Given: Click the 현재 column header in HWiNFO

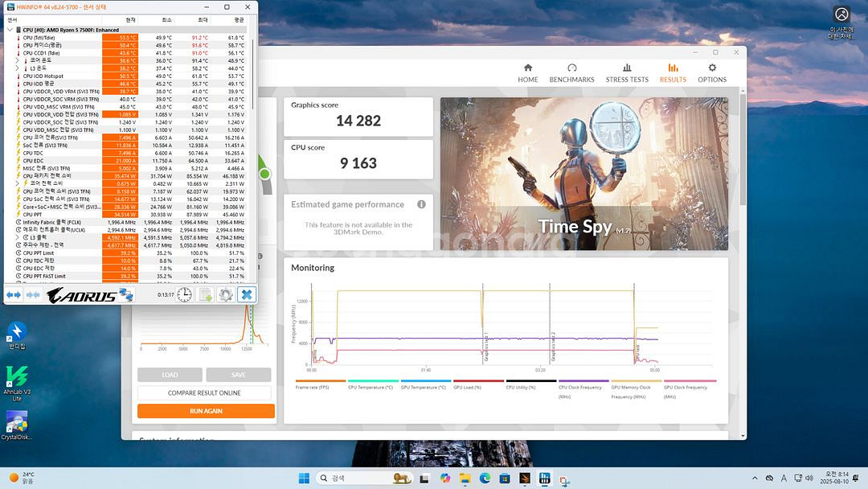Looking at the screenshot, I should point(130,19).
